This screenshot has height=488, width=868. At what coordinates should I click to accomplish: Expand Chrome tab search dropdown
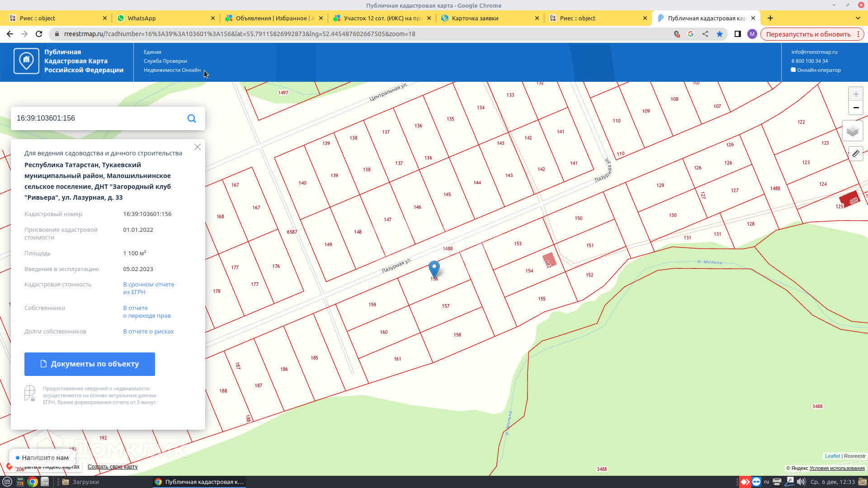(x=858, y=18)
